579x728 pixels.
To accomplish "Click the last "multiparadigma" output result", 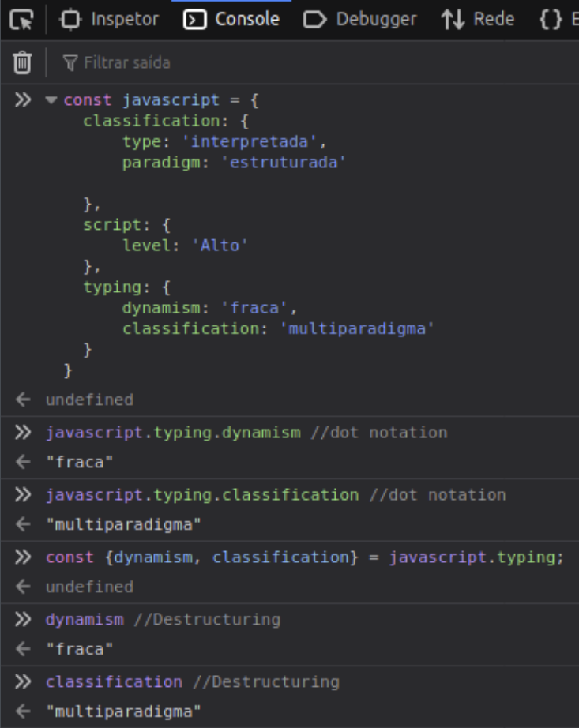I will click(x=123, y=711).
